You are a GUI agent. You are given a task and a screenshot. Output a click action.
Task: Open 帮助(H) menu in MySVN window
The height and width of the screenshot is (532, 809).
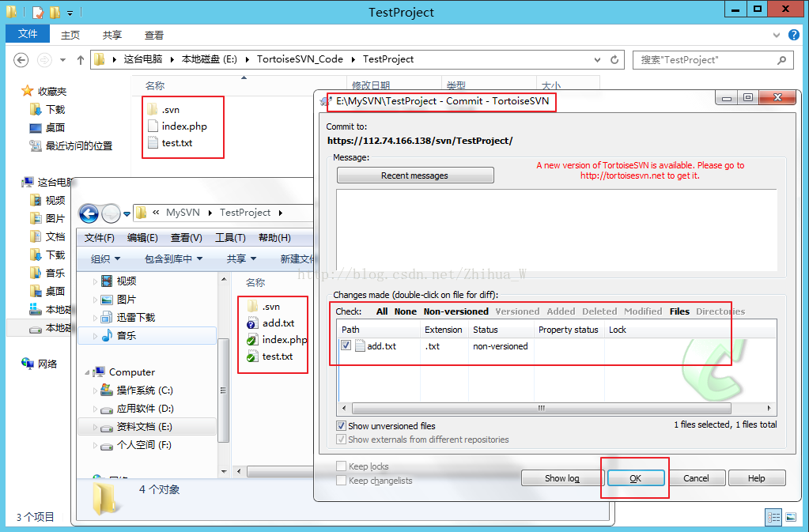274,238
